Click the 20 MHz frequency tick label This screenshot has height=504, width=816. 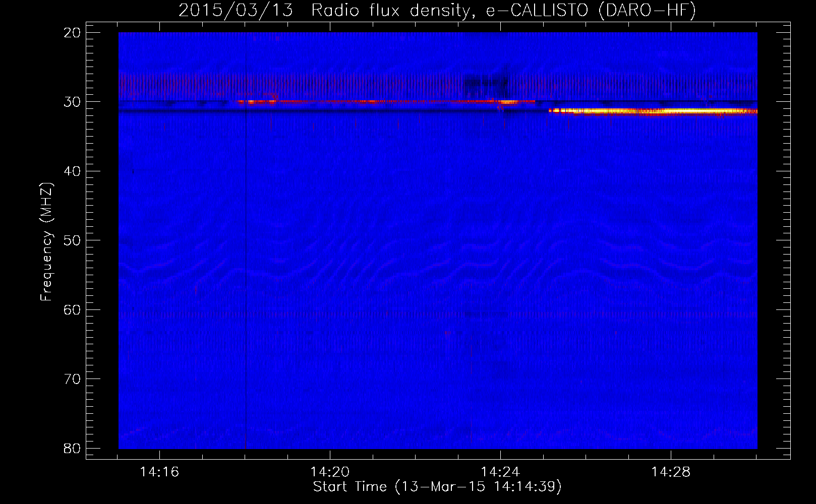point(72,33)
